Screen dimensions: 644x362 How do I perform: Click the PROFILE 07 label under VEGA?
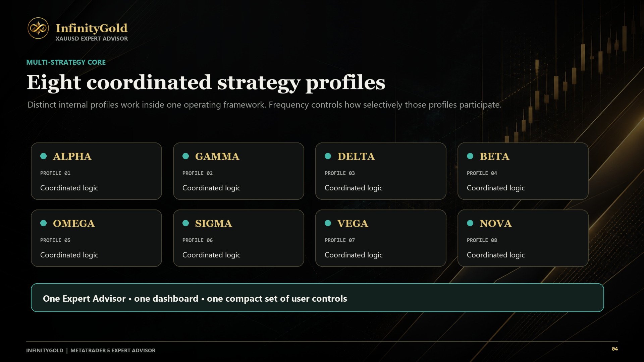(x=339, y=240)
